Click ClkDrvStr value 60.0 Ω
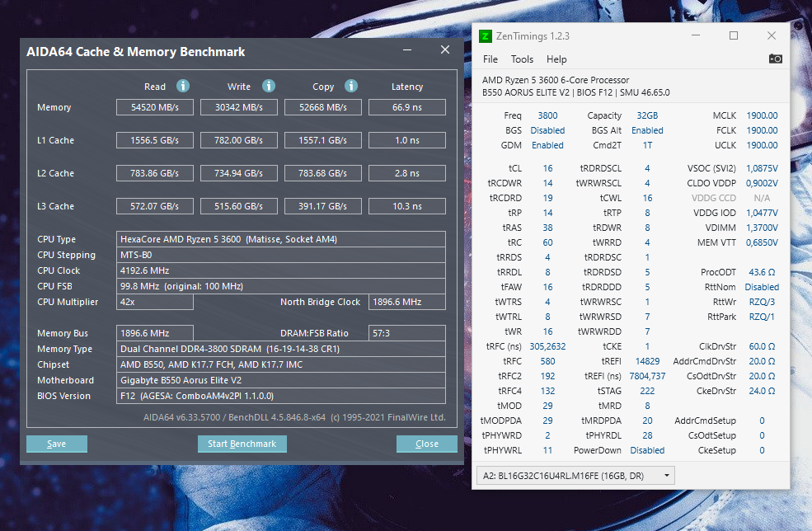The image size is (812, 531). (762, 346)
